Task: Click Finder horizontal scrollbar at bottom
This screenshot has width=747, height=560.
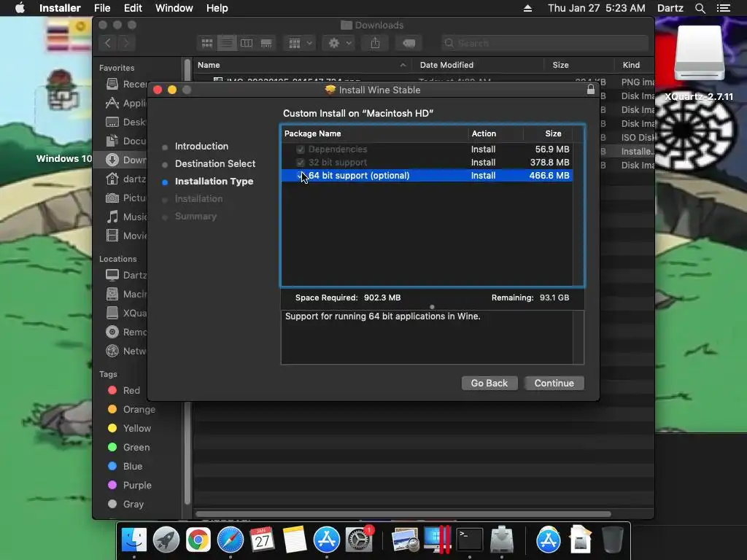Action: pyautogui.click(x=403, y=514)
